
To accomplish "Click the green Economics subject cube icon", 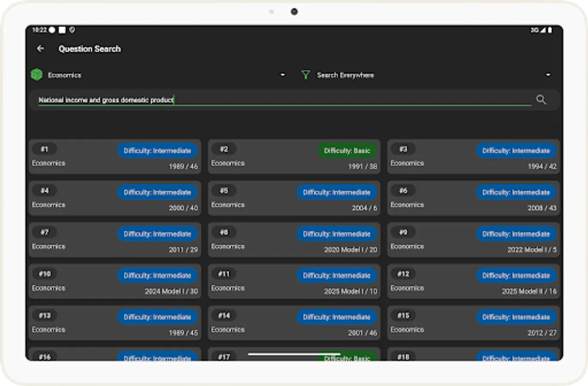I will 37,74.
